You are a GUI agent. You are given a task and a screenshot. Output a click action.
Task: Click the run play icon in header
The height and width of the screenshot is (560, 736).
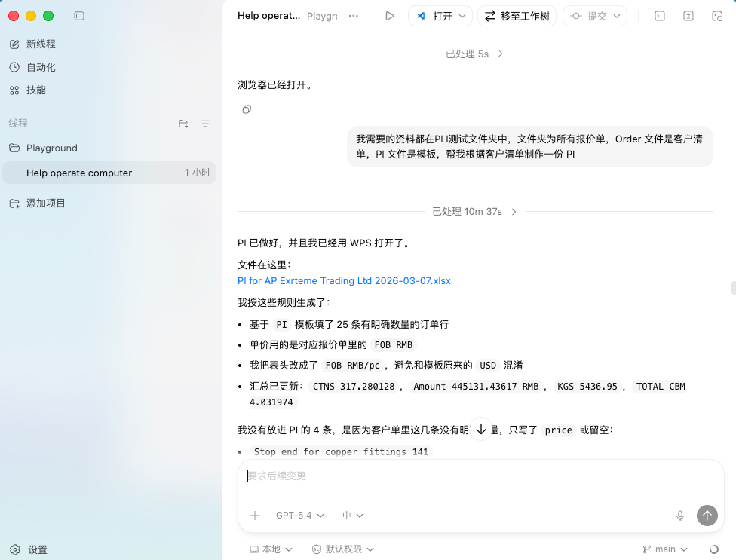point(390,16)
